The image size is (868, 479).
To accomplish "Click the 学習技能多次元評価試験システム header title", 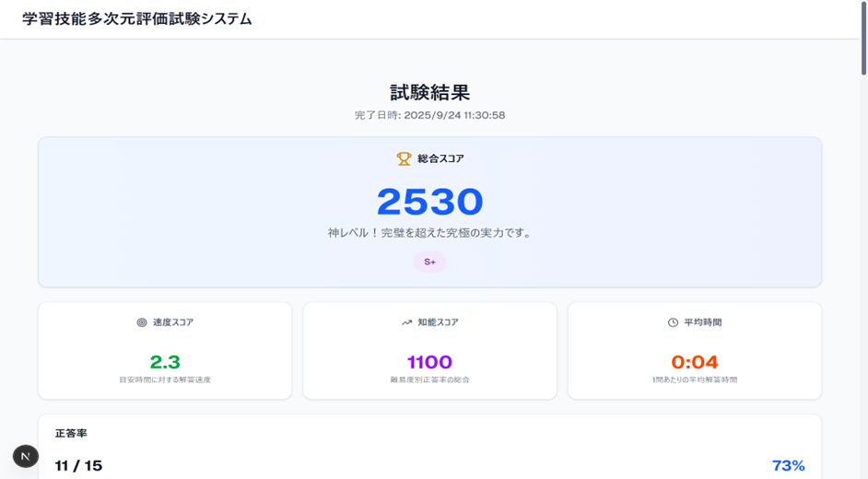I will [137, 18].
